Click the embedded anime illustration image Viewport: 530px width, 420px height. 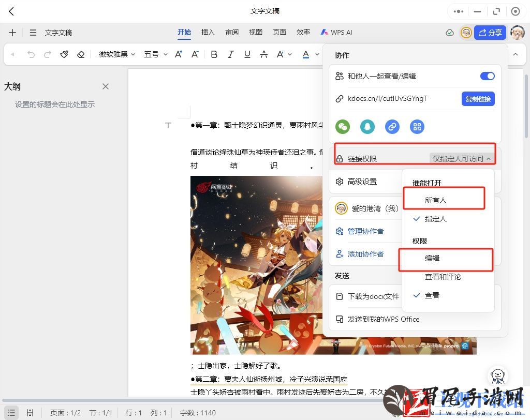pyautogui.click(x=256, y=265)
